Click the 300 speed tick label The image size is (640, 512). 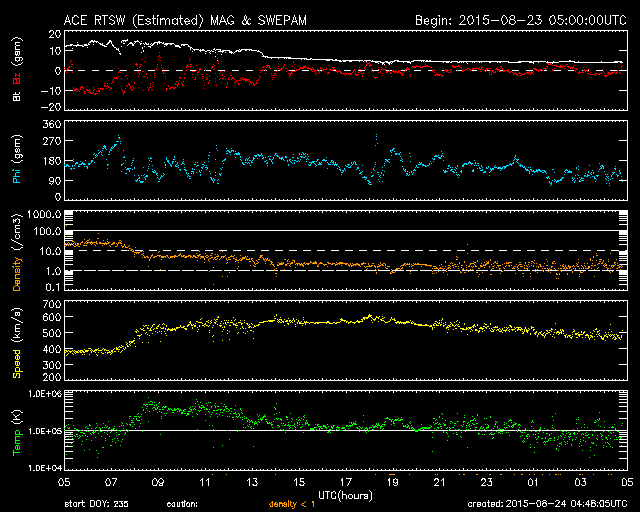coord(52,365)
